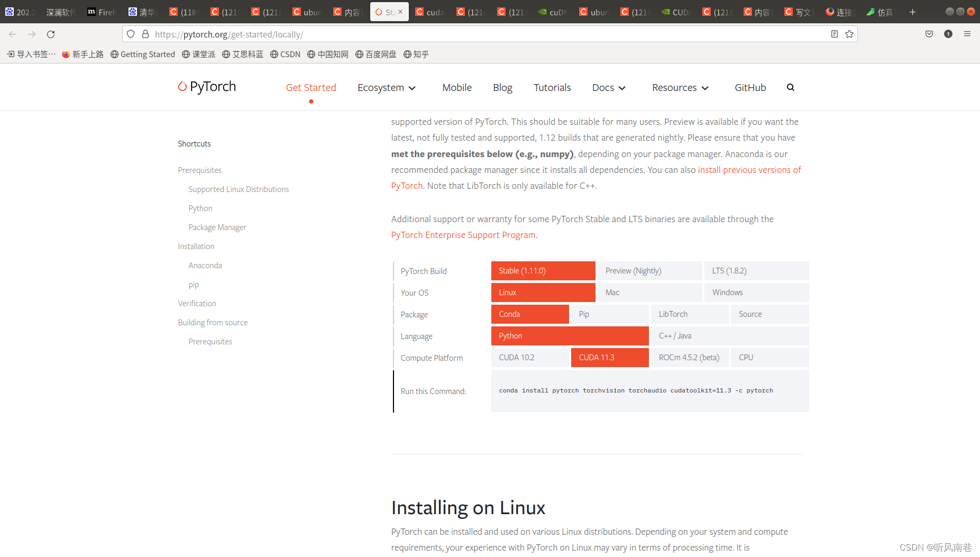Open the Mobile nav item
This screenshot has height=557, width=980.
click(x=457, y=88)
